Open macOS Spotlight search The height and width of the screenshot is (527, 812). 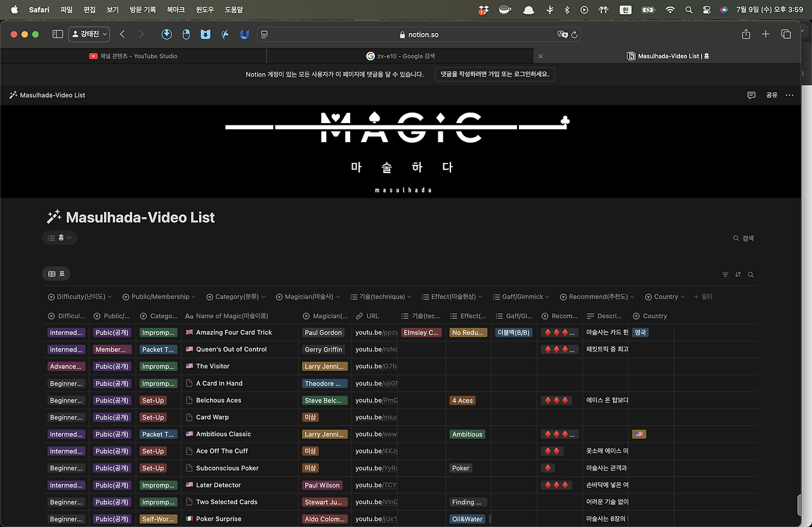click(688, 10)
